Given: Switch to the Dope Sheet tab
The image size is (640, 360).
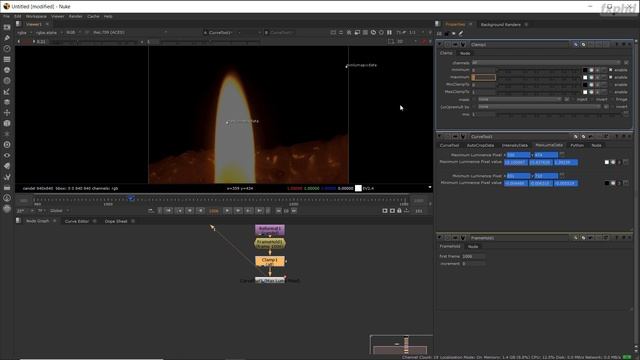Looking at the screenshot, I should [116, 221].
